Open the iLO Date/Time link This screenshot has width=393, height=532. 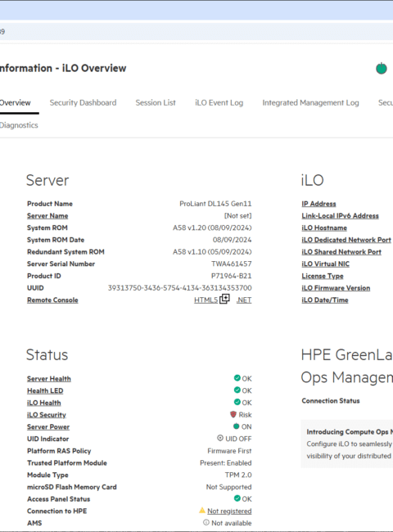[325, 300]
